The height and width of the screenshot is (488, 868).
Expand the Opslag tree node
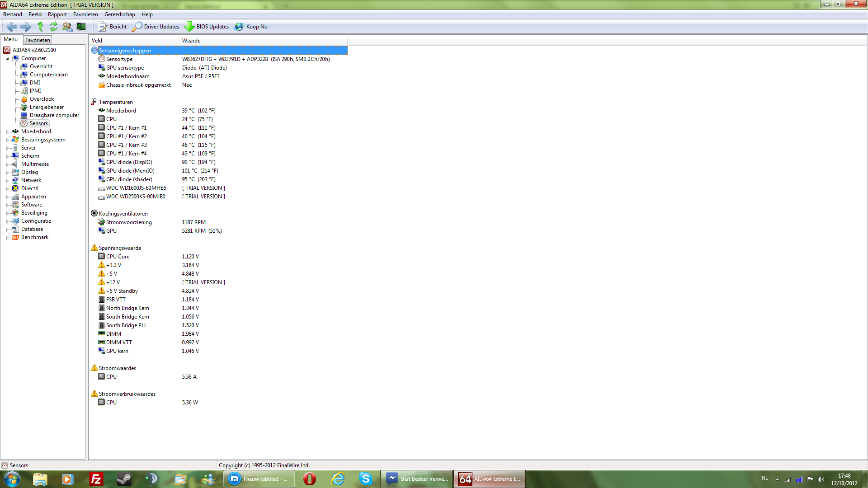(x=7, y=173)
